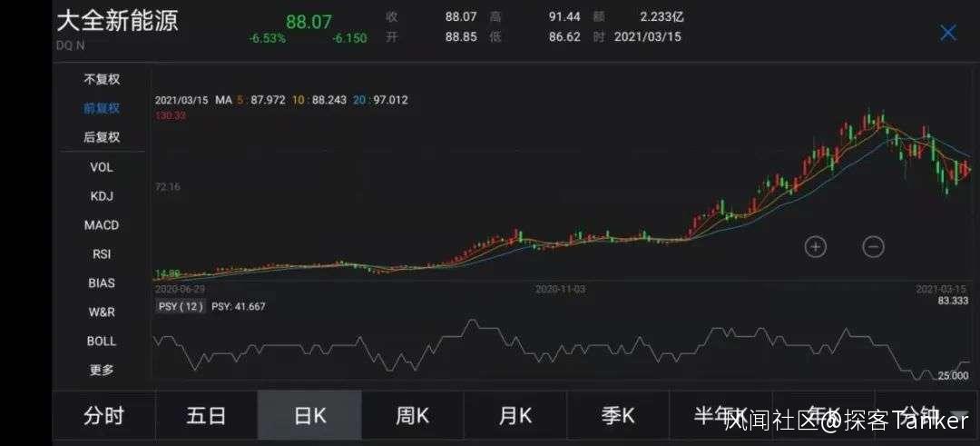Viewport: 980px width, 446px height.
Task: Click the date 2021/03/15 in header
Action: point(648,37)
